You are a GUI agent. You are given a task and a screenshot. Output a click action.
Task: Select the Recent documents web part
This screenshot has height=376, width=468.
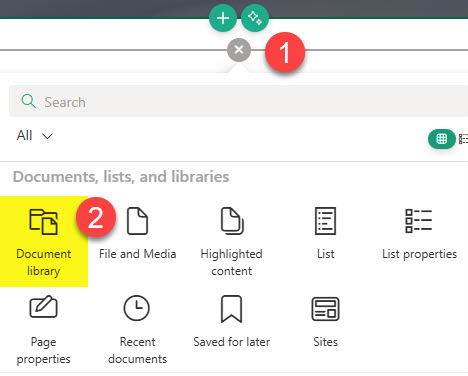click(x=137, y=330)
